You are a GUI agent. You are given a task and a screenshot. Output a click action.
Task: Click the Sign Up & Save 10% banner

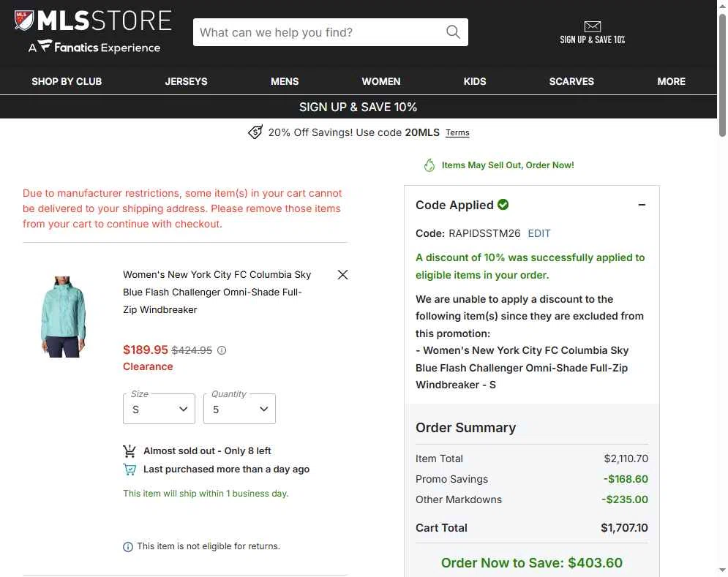[x=358, y=107]
